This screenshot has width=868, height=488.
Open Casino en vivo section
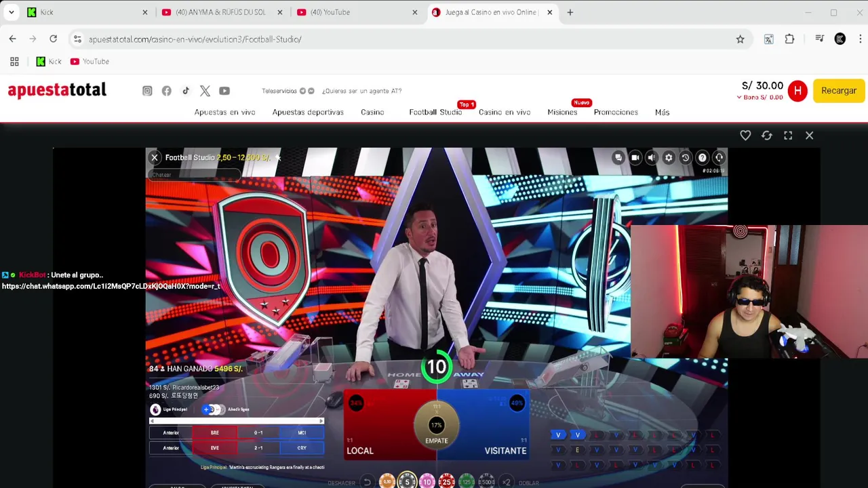pos(505,113)
